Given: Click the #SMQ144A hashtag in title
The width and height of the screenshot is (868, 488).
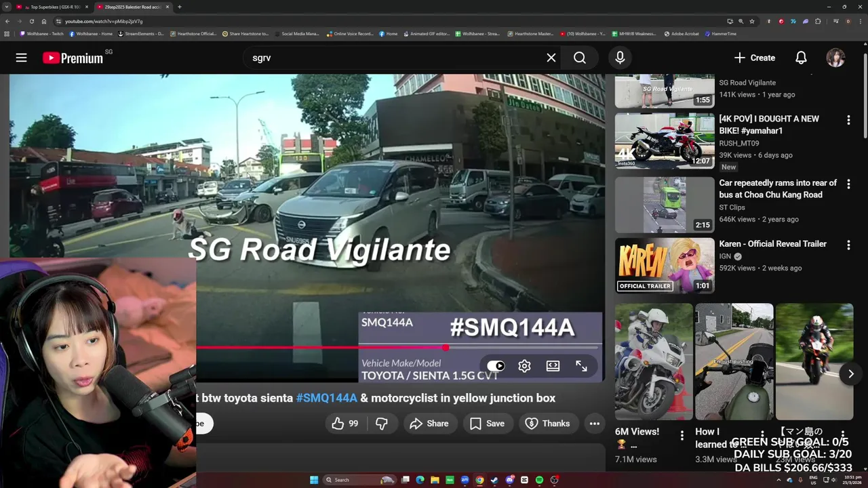Looking at the screenshot, I should 326,398.
